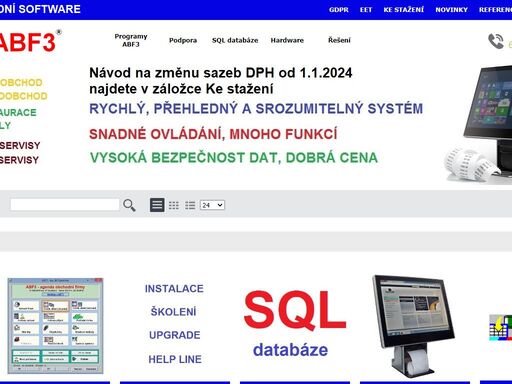Image resolution: width=512 pixels, height=384 pixels.
Task: Click the spreadsheet icon beside the POS terminal
Action: point(500,328)
